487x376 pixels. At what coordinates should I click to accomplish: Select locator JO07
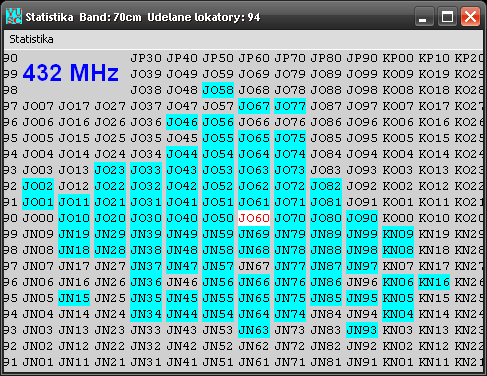[x=38, y=106]
